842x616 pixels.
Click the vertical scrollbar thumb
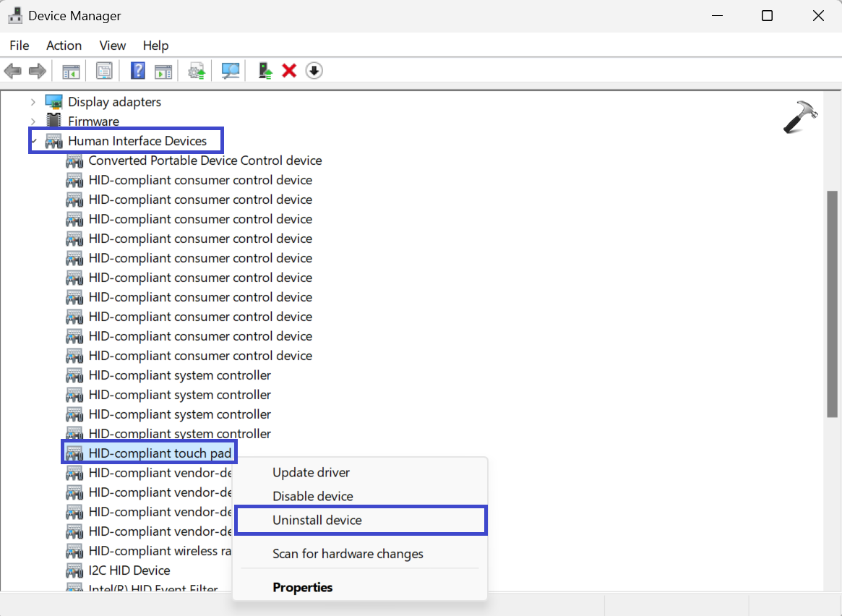[832, 304]
